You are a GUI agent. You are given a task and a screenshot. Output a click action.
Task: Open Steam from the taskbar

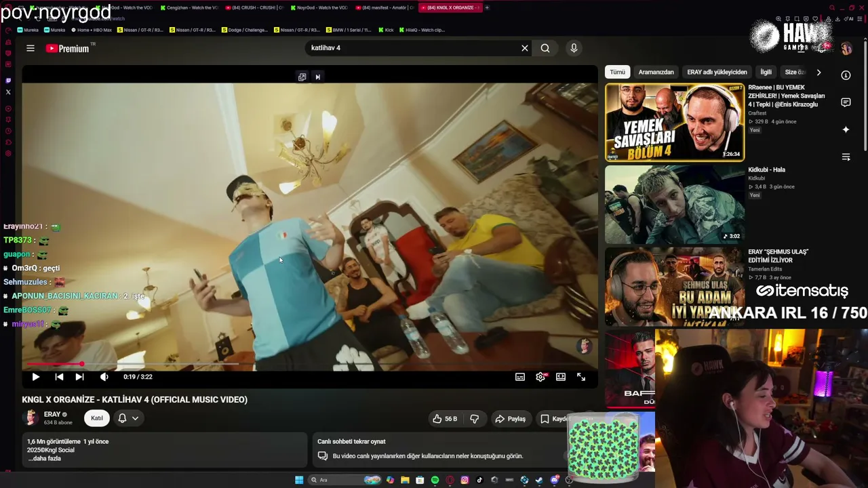click(539, 480)
